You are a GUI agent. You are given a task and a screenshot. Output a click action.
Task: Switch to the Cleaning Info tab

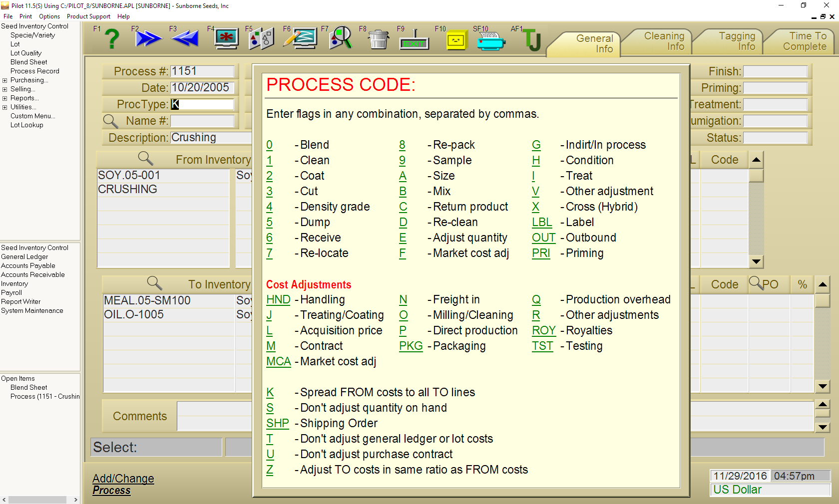tap(663, 41)
